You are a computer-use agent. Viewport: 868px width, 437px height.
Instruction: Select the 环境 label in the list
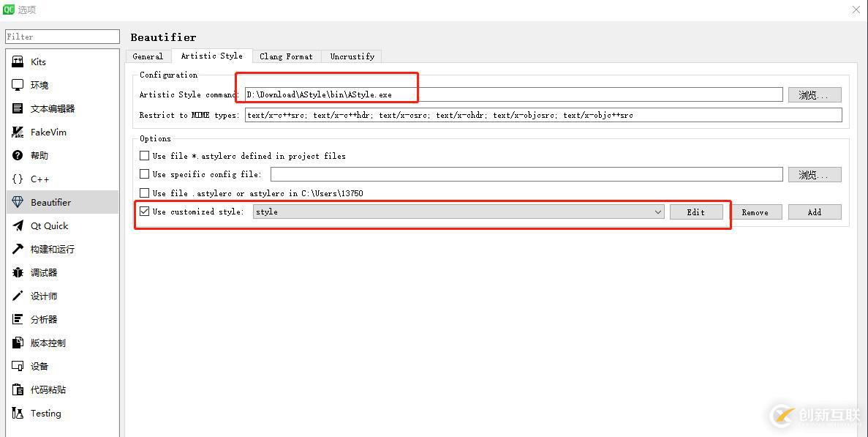(x=39, y=86)
